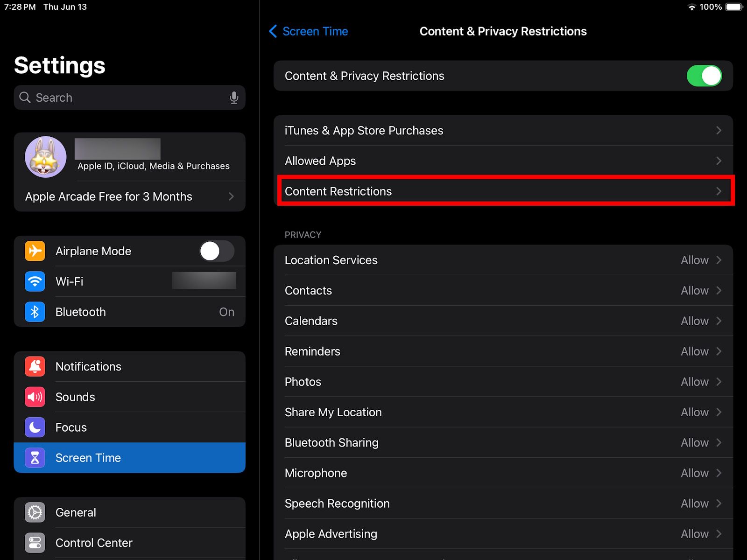Tap the Bluetooth icon in sidebar
This screenshot has height=560, width=747.
(x=35, y=312)
